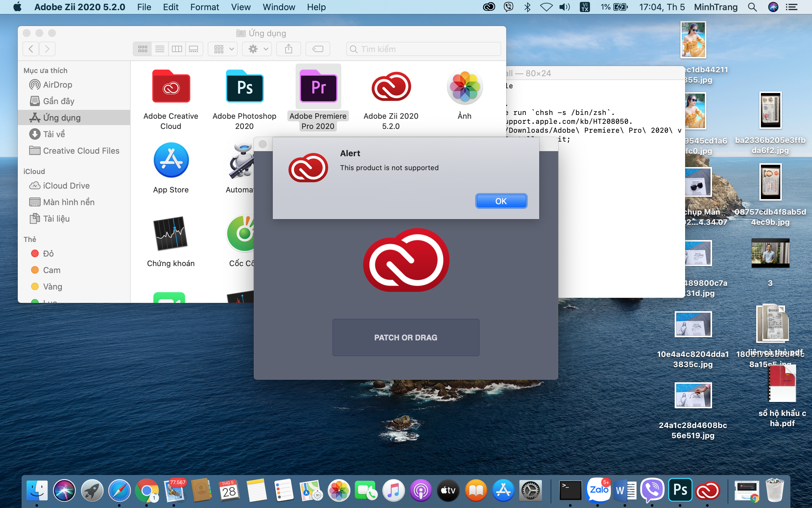Click the Bluetooth status icon
The height and width of the screenshot is (508, 812).
click(527, 7)
